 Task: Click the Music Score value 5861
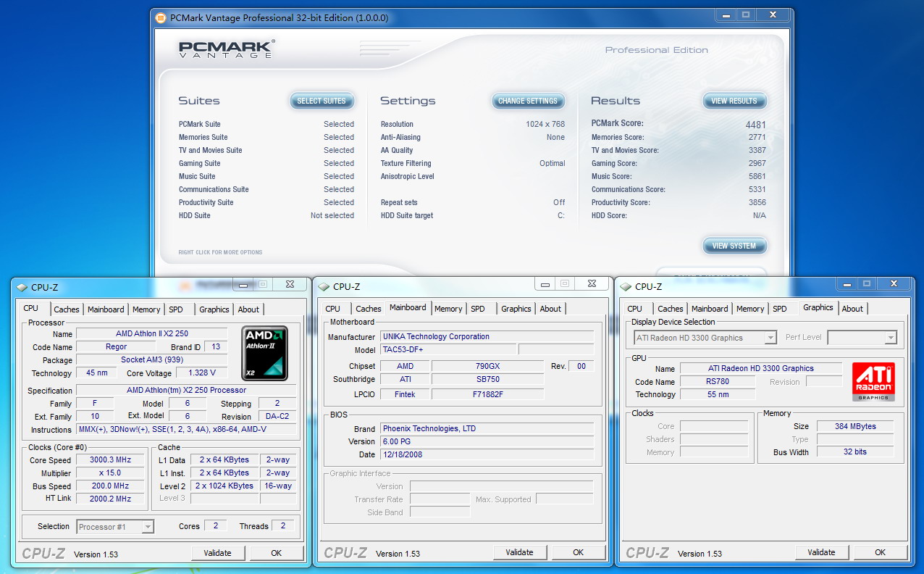coord(757,176)
